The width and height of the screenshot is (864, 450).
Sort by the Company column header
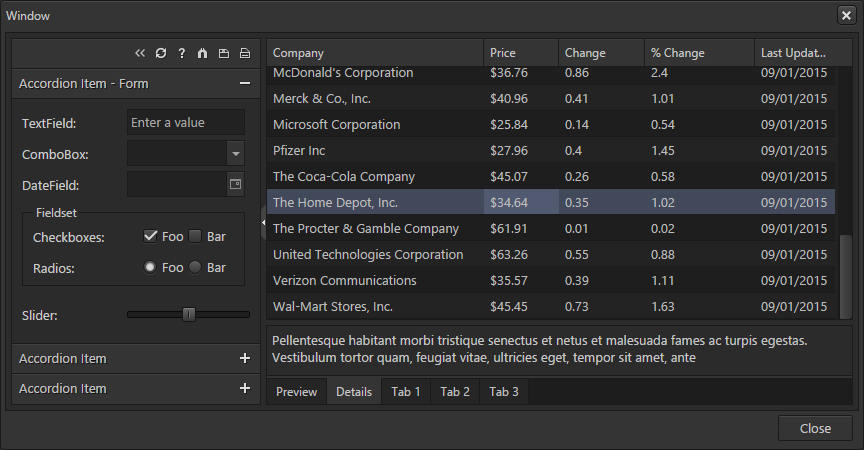pos(375,53)
